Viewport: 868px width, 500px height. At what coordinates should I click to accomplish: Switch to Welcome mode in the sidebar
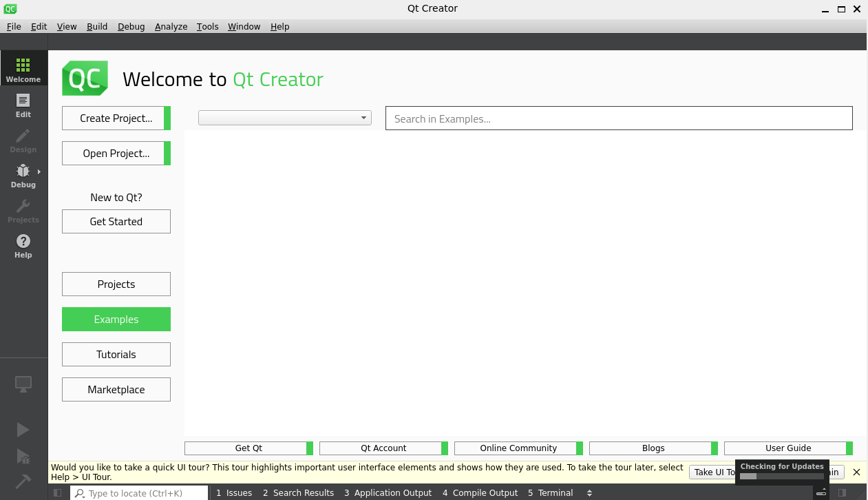click(x=23, y=68)
